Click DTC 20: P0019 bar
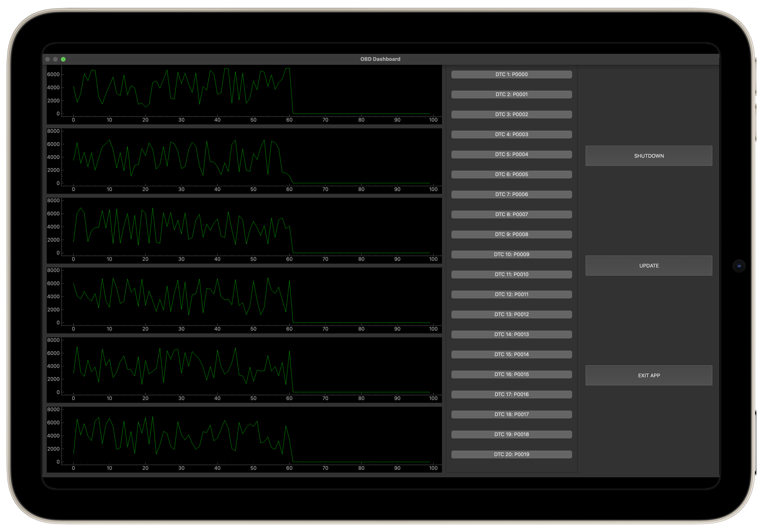This screenshot has height=532, width=762. (x=511, y=454)
